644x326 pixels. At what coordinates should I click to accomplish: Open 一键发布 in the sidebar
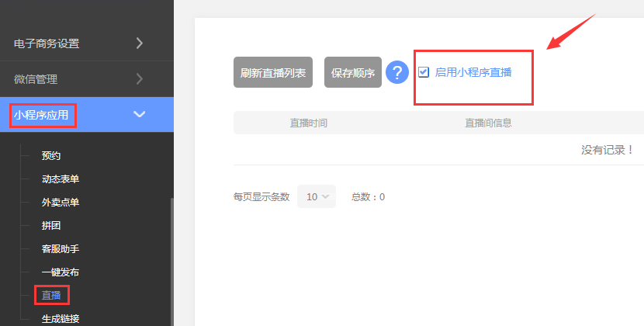(61, 272)
